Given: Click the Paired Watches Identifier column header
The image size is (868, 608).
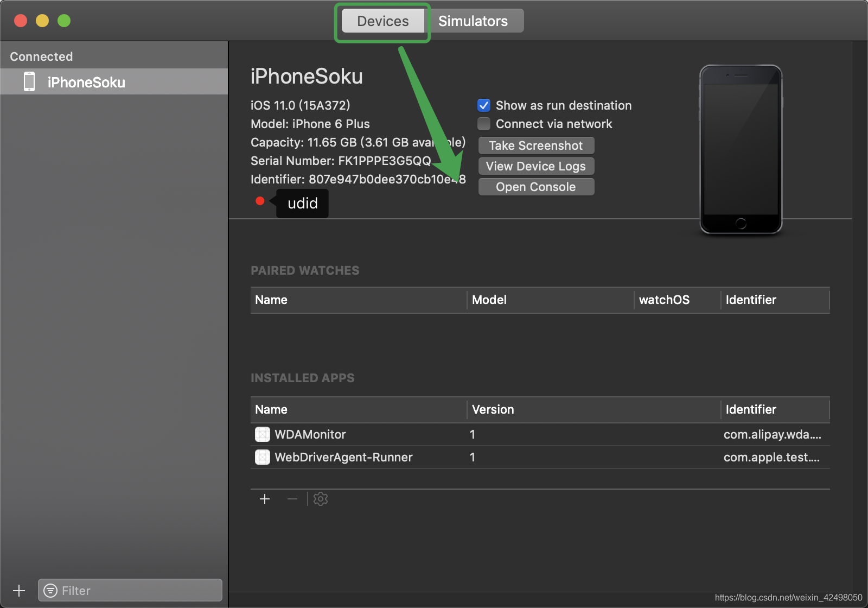Looking at the screenshot, I should (775, 300).
